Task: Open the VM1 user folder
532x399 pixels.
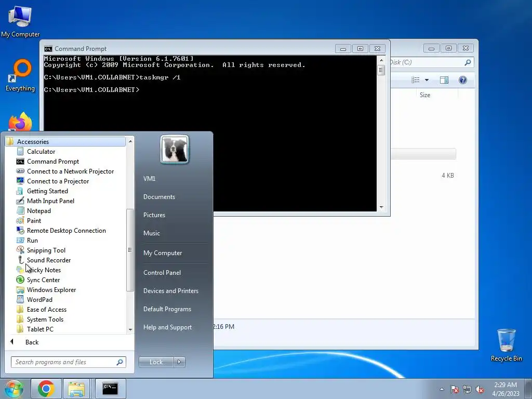Action: (149, 179)
